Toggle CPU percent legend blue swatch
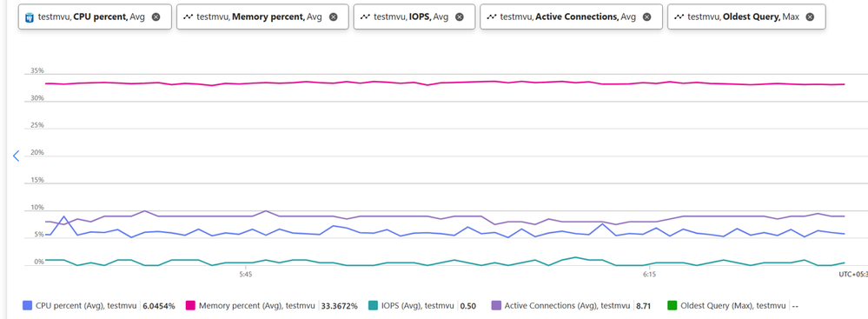868x319 pixels. (x=27, y=305)
